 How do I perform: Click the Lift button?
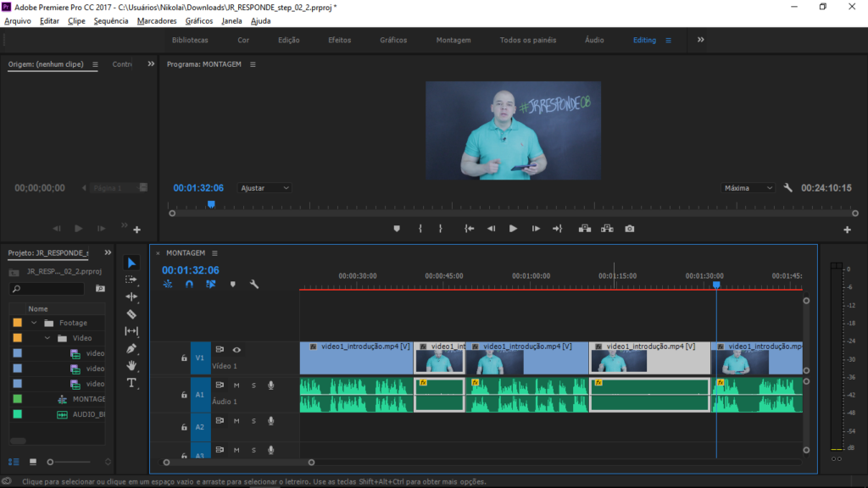click(x=585, y=229)
